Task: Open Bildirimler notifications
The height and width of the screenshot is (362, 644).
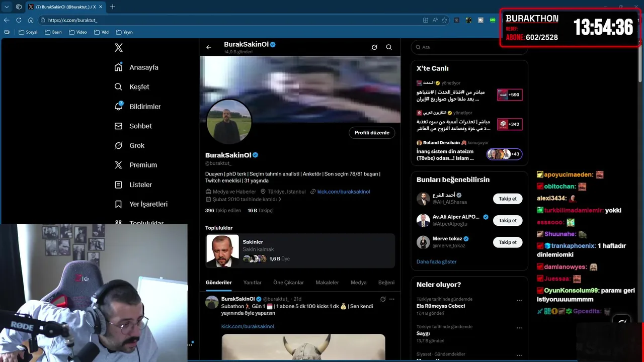Action: click(x=138, y=107)
